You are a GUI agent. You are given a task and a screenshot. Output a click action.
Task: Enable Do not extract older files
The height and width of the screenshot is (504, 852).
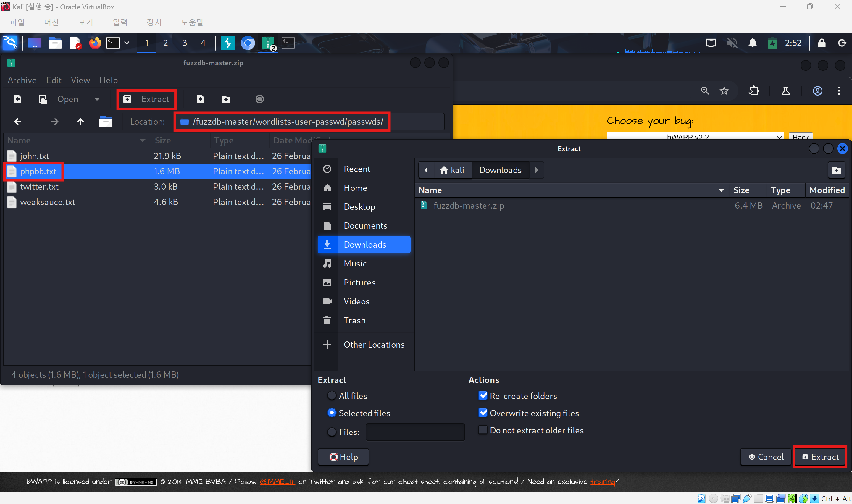[483, 430]
